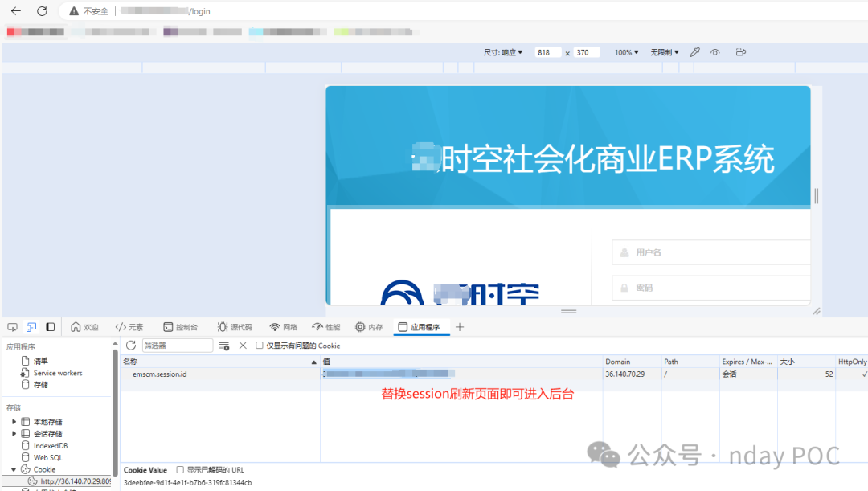Open the 无限制 throttling dropdown
868x491 pixels.
coord(665,52)
